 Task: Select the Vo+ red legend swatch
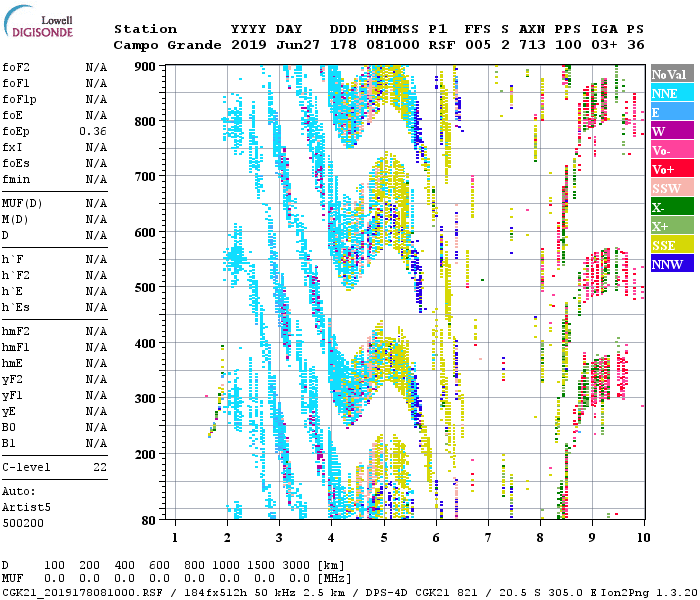(672, 169)
